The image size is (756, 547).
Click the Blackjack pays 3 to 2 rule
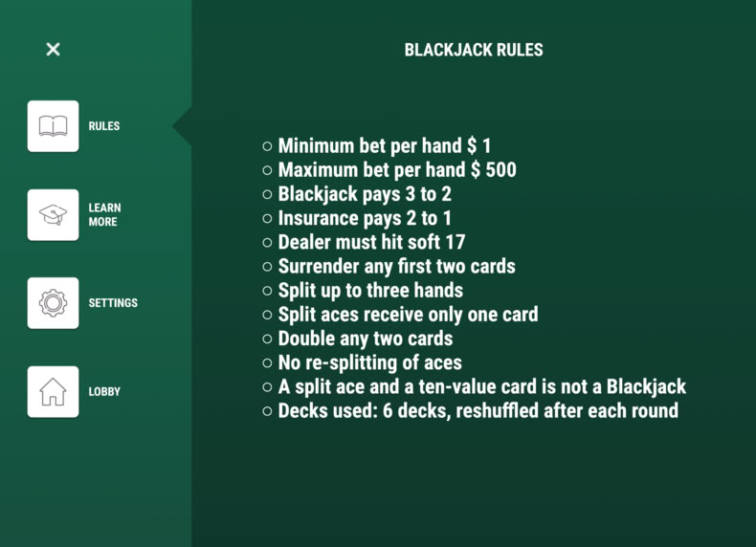coord(365,194)
